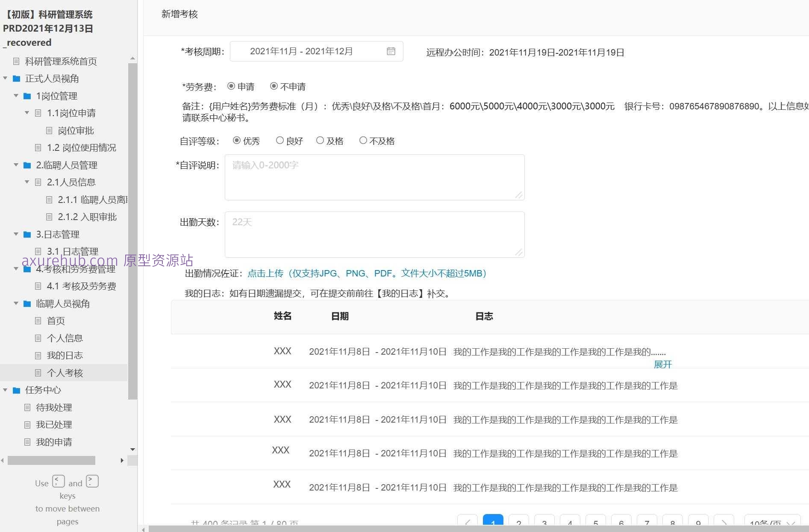The image size is (809, 532).
Task: Open 个人信息 in the sidebar
Action: pyautogui.click(x=65, y=338)
